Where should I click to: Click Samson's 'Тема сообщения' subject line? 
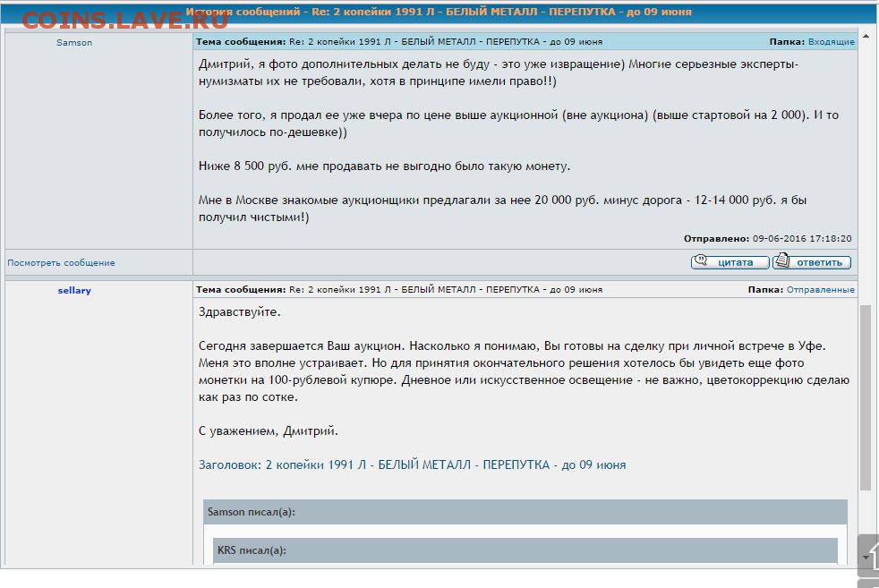pos(399,41)
